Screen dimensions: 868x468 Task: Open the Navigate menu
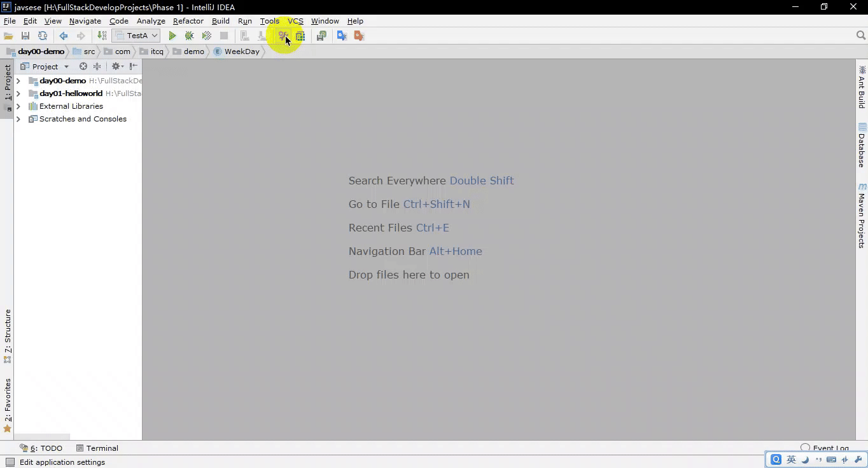85,21
